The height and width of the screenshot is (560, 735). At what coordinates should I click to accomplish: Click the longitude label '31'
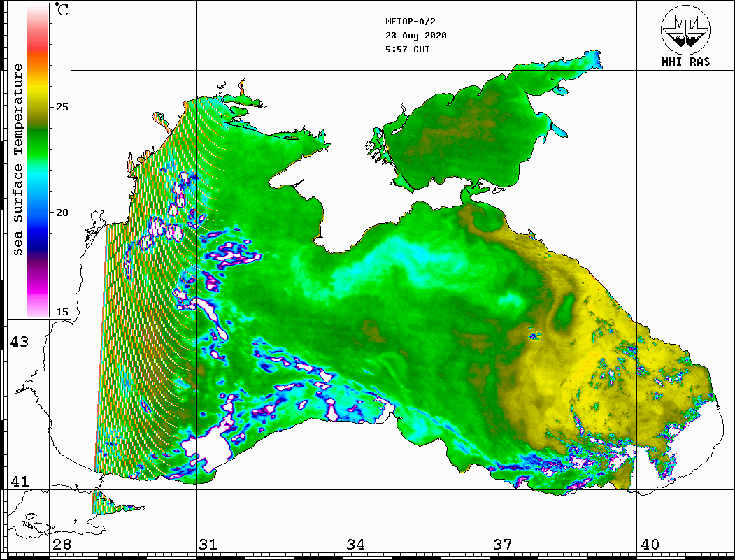[208, 545]
